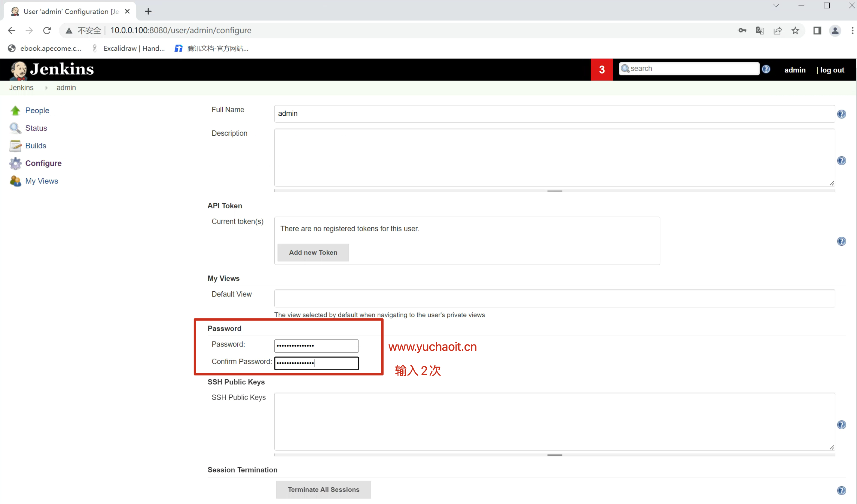Image resolution: width=857 pixels, height=504 pixels.
Task: Click the People arrow icon in sidebar
Action: click(x=15, y=111)
